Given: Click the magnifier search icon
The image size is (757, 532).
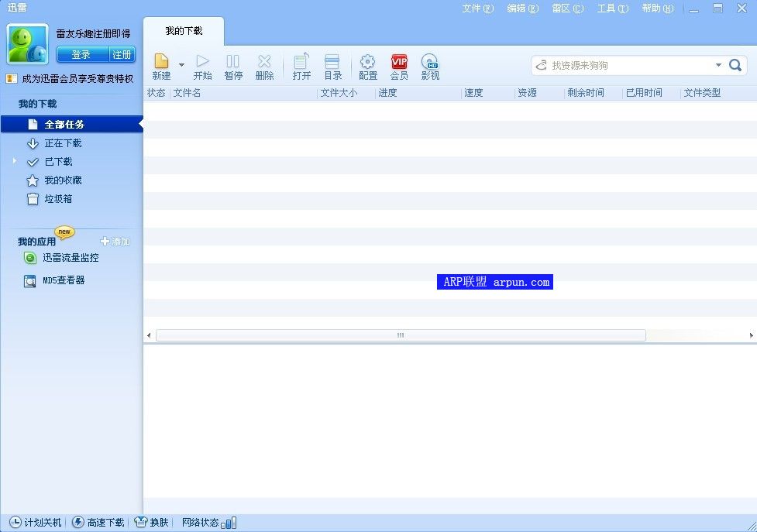Looking at the screenshot, I should pos(735,65).
